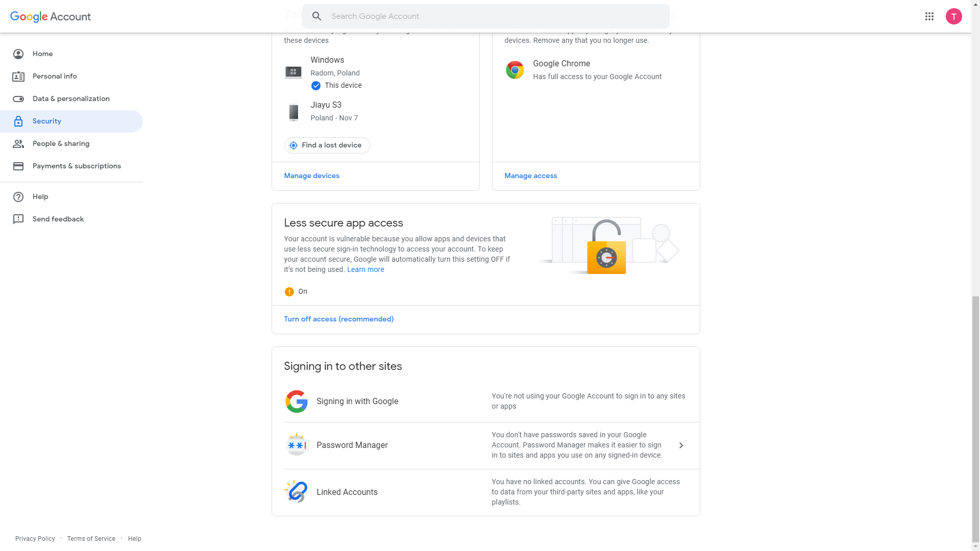Focus the Search Google Account field
The width and height of the screenshot is (980, 551).
[x=485, y=16]
